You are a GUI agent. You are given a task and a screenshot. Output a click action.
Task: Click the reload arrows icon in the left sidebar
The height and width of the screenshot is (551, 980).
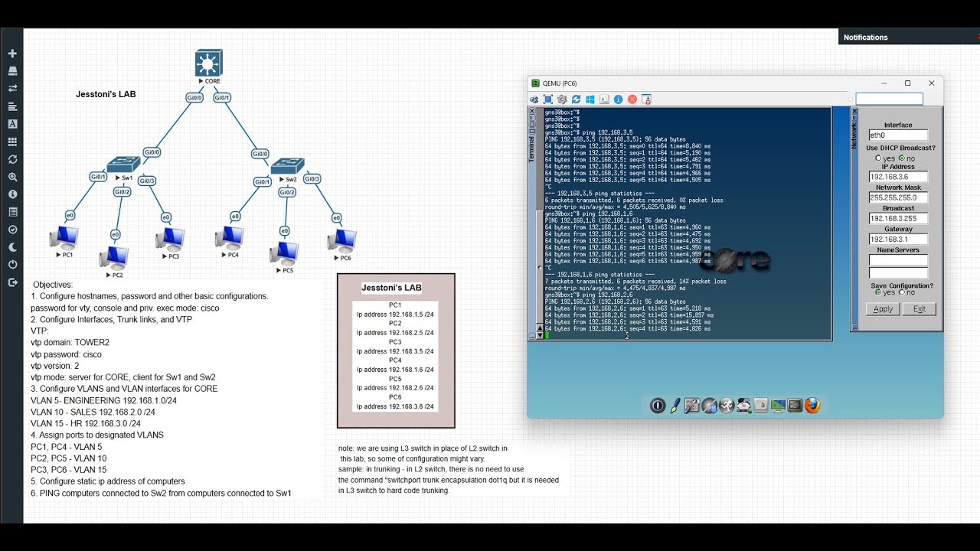[x=12, y=159]
